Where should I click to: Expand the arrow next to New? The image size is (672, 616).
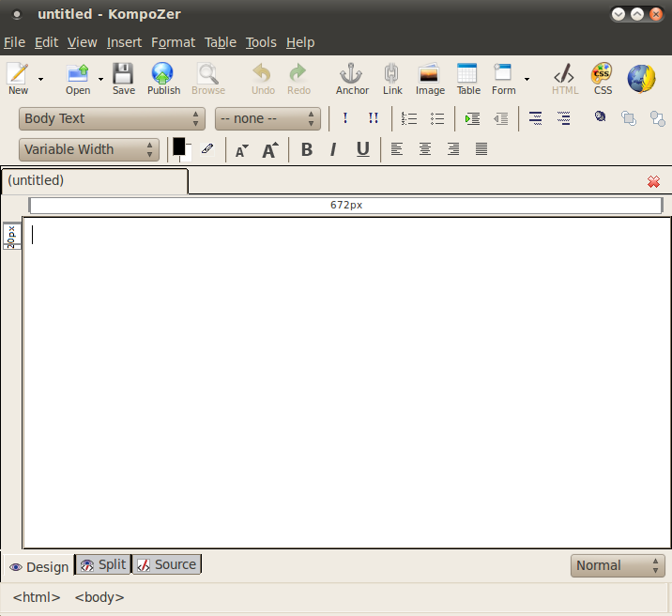[40, 79]
